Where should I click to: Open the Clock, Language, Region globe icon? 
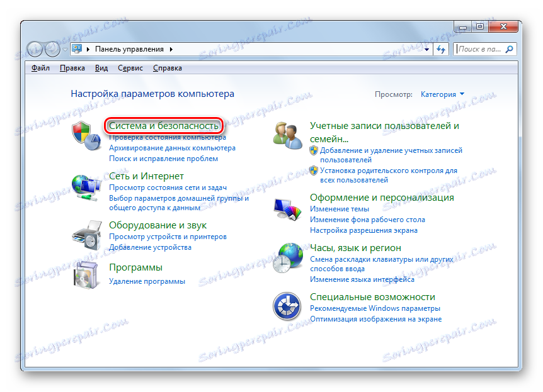tap(287, 258)
